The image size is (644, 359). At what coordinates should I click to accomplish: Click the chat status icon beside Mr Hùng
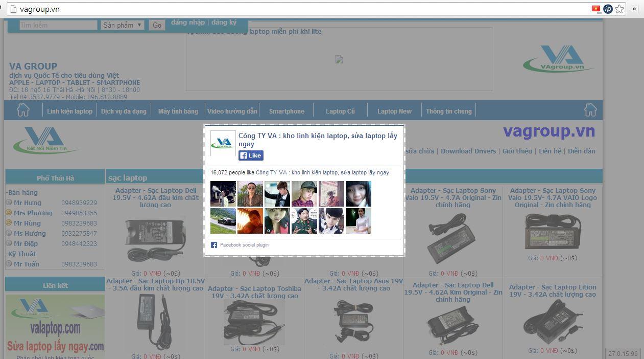(x=9, y=223)
